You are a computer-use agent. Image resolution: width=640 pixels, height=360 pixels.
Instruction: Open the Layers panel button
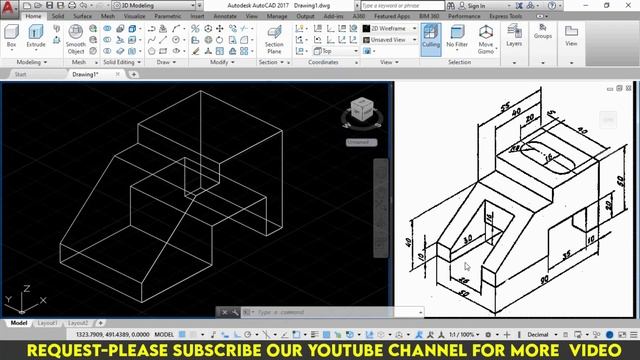pos(514,35)
